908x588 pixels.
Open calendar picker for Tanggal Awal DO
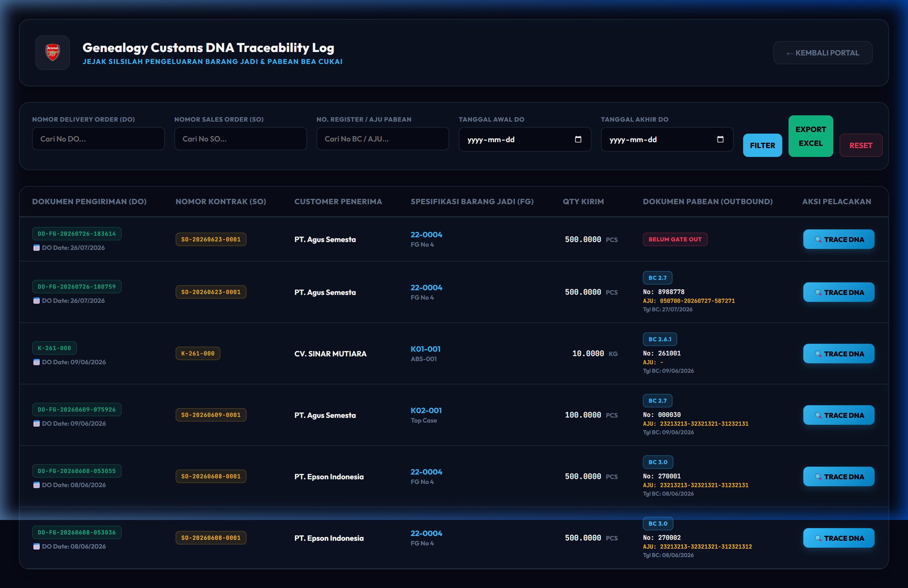tap(578, 139)
